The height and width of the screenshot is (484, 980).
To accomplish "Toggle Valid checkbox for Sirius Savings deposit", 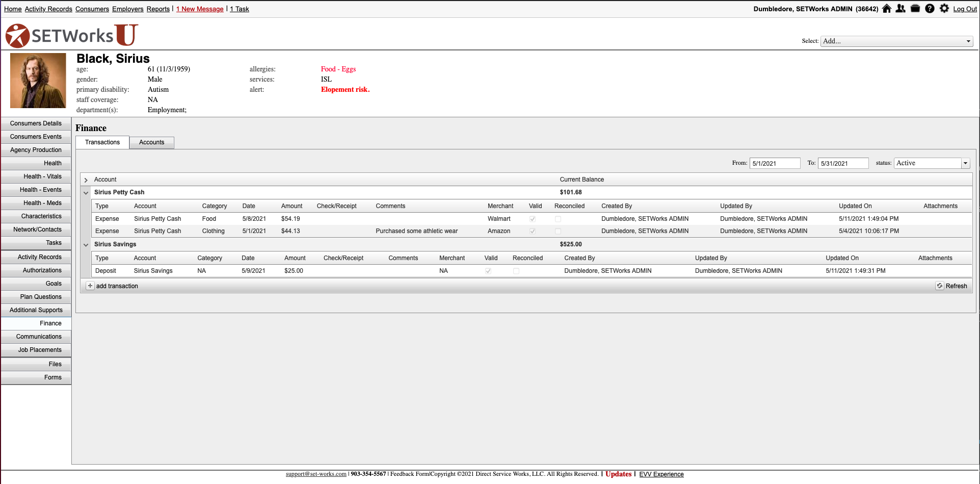I will [x=488, y=271].
